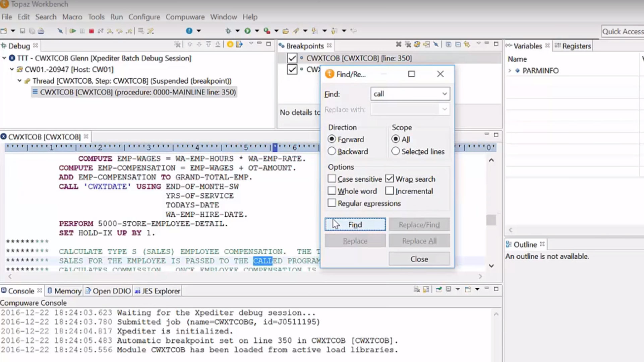
Task: Collapse the Thread CWXTCOB tree node
Action: tap(19, 81)
